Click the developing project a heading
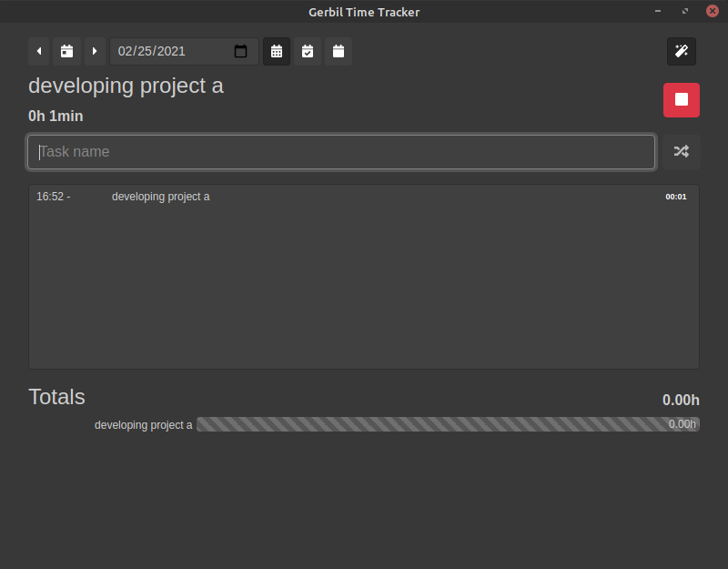 [126, 86]
